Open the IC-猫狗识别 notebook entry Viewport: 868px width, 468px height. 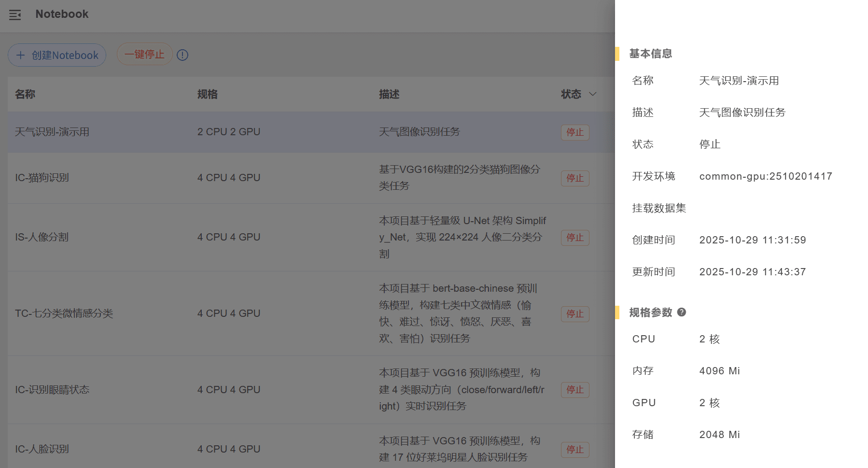click(42, 178)
